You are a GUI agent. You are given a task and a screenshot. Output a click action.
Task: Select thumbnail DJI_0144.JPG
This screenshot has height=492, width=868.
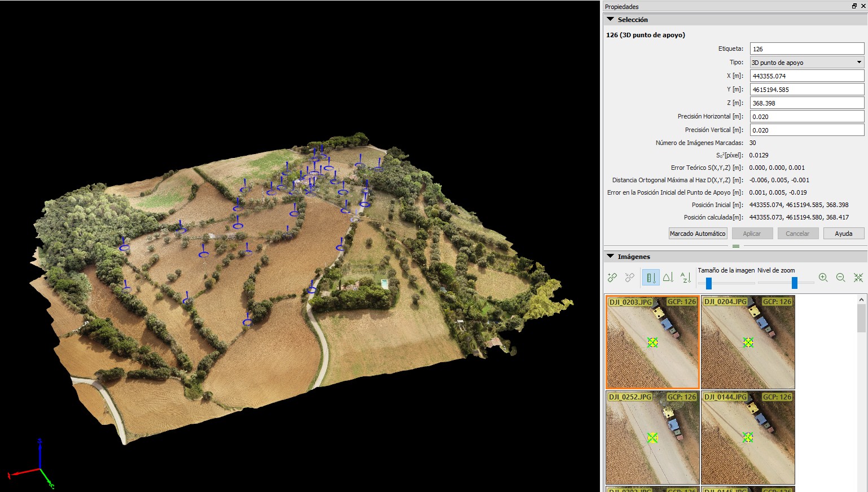(748, 438)
